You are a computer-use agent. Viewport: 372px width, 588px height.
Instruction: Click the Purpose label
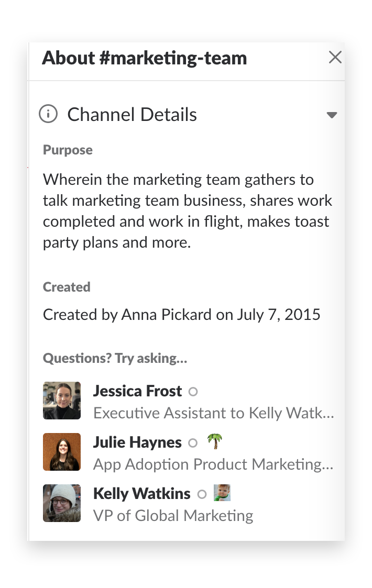point(68,150)
